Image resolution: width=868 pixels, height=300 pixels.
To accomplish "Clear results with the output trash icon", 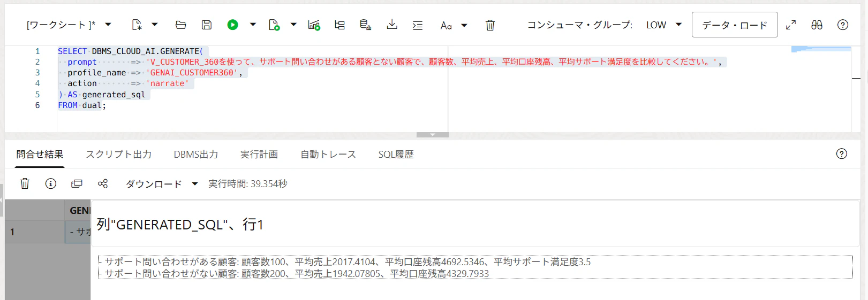I will [x=25, y=183].
